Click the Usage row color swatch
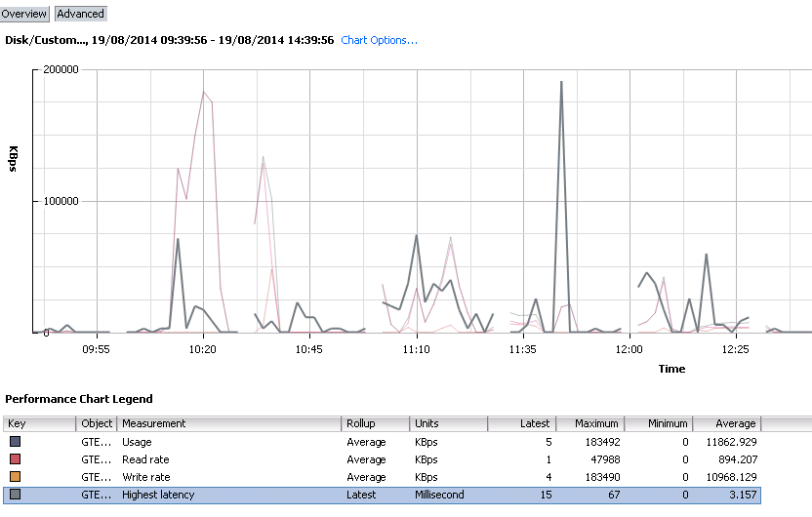 15,442
